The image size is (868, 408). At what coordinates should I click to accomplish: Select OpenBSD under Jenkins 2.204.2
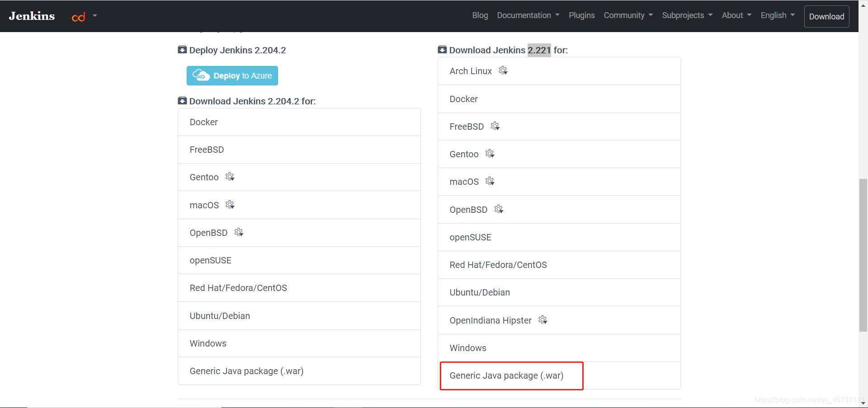coord(299,233)
